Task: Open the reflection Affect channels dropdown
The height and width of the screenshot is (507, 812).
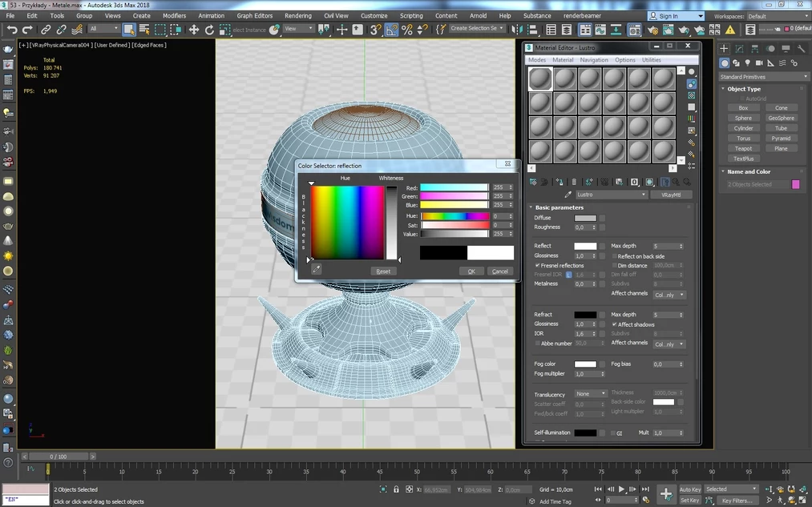Action: coord(669,295)
